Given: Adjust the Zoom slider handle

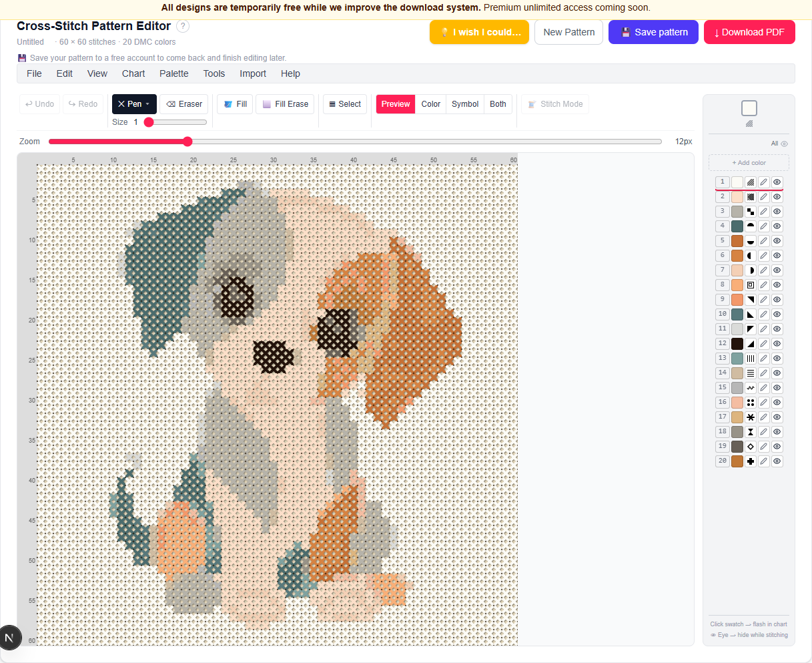Looking at the screenshot, I should pyautogui.click(x=187, y=142).
